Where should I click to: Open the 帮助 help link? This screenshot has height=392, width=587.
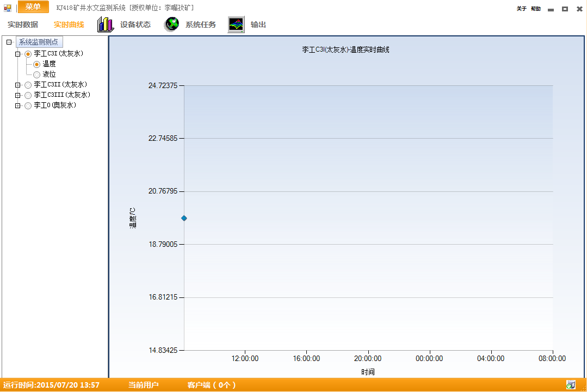(536, 9)
